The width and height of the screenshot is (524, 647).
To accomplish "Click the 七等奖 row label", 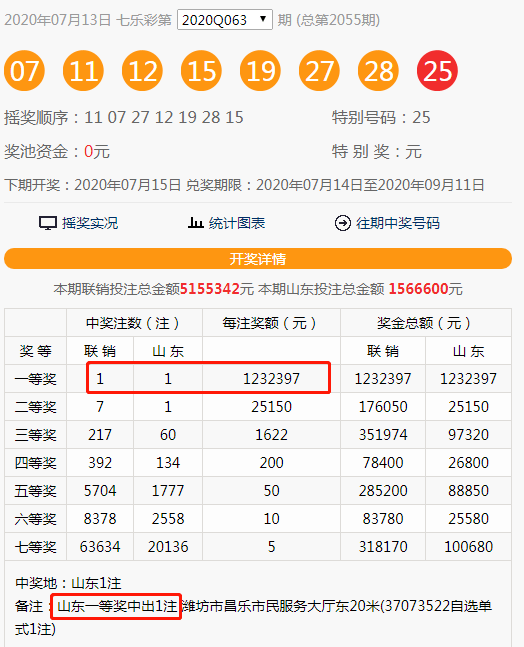I will (35, 547).
